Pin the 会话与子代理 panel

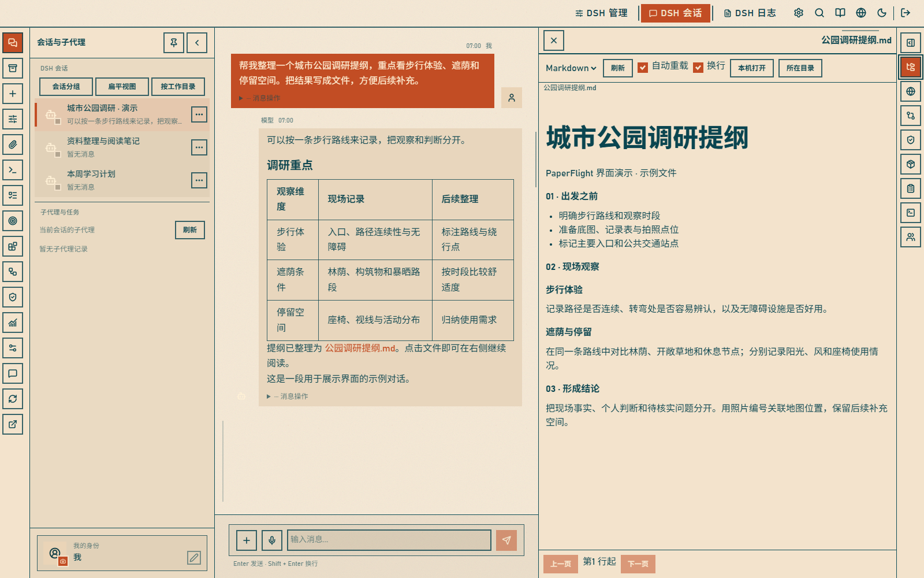[x=174, y=43]
